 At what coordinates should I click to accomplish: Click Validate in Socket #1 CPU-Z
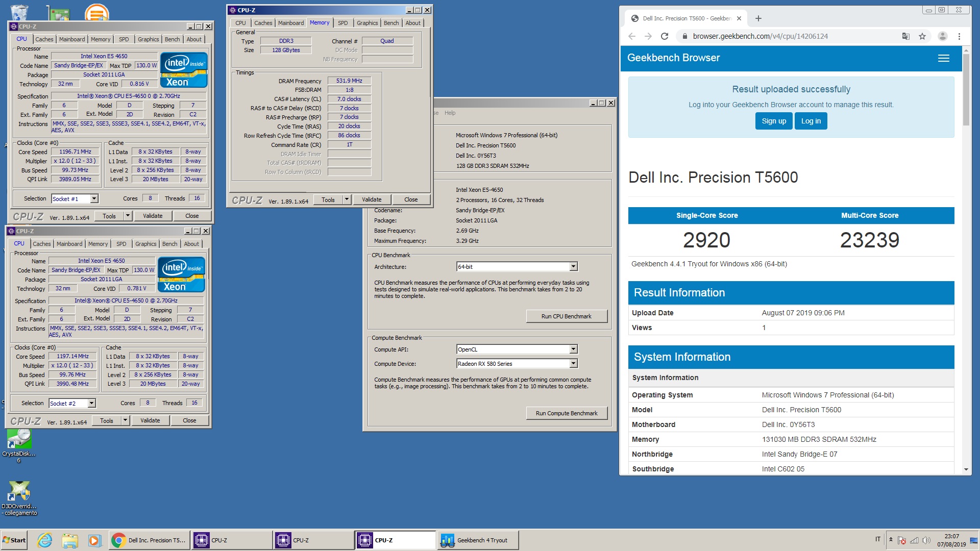coord(153,216)
